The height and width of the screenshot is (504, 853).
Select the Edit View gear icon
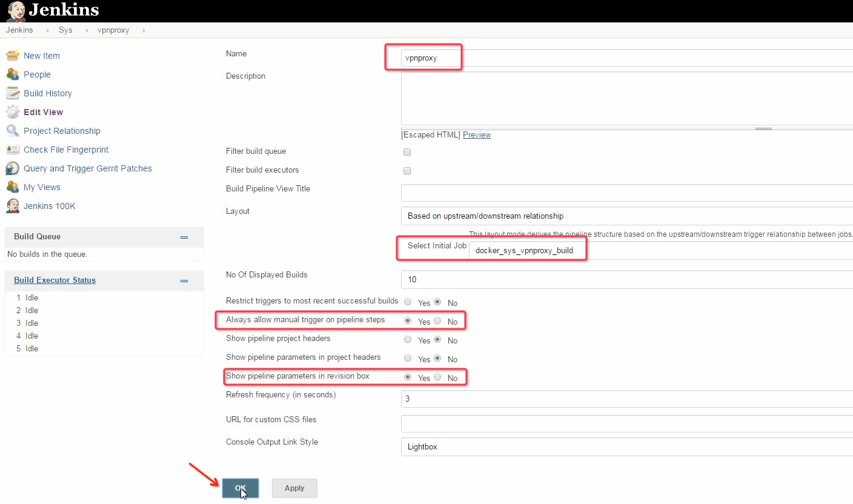click(x=13, y=112)
